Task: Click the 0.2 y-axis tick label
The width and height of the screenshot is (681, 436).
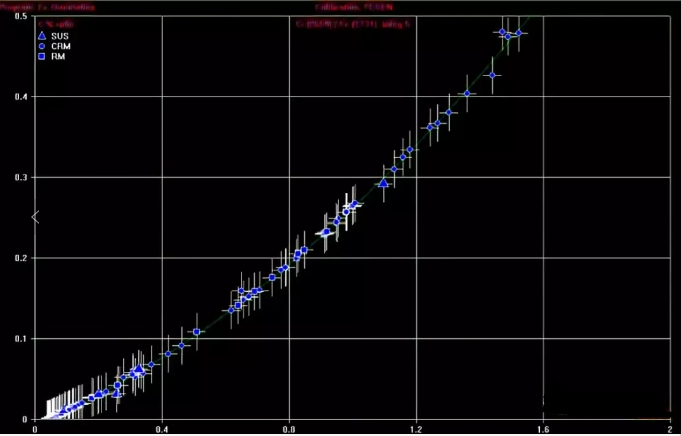Action: [x=20, y=258]
